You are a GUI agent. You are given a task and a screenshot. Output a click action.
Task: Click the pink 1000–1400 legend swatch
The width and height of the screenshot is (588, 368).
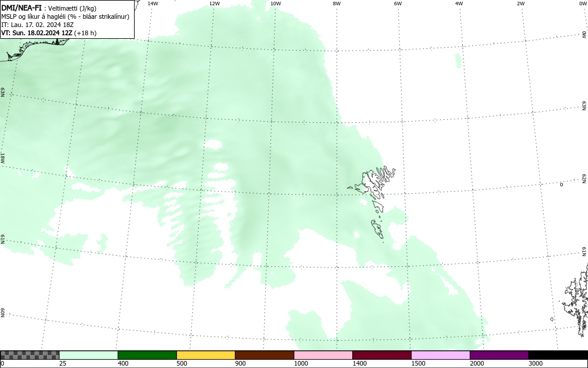pyautogui.click(x=323, y=355)
